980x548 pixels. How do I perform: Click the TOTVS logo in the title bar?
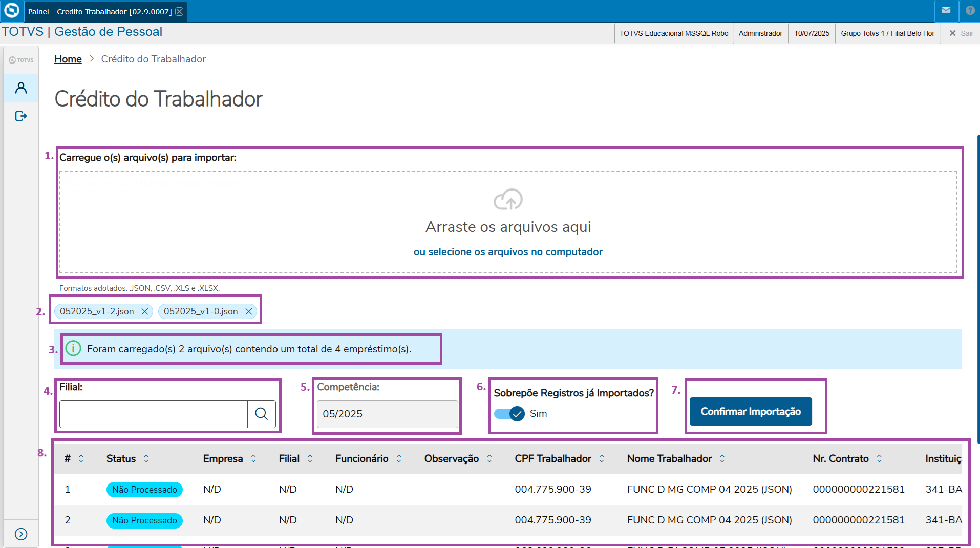pos(11,11)
